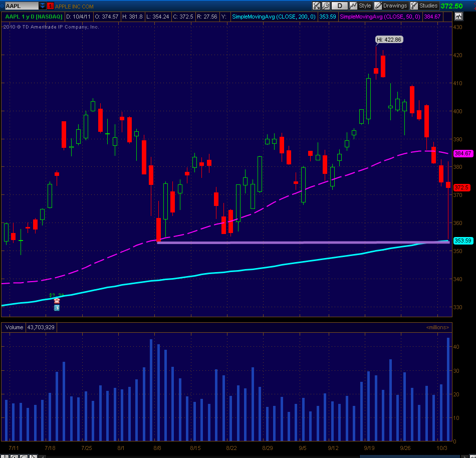
Task: Open the Studies menu
Action: (x=424, y=6)
